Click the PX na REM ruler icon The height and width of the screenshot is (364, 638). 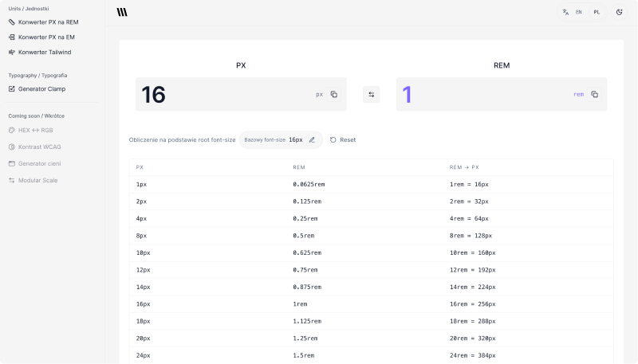coord(12,22)
